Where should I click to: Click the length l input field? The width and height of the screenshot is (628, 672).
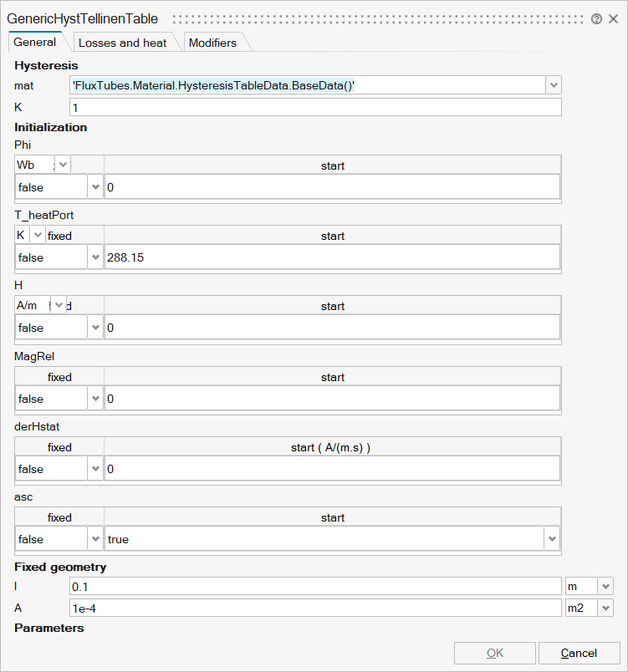[x=315, y=587]
